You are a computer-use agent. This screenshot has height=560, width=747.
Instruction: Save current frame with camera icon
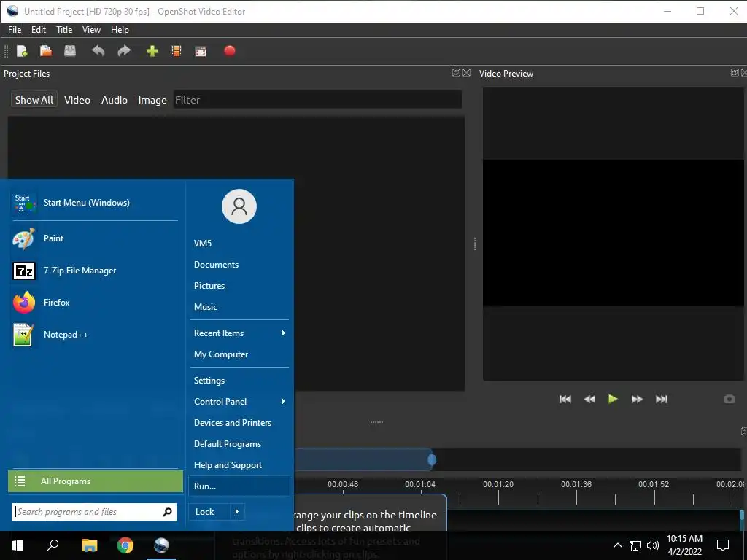click(x=729, y=399)
